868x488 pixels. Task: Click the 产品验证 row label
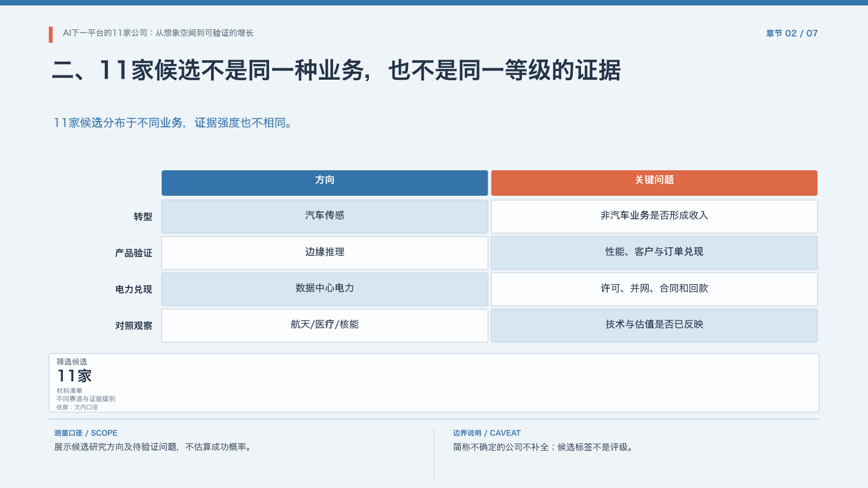[x=133, y=253]
